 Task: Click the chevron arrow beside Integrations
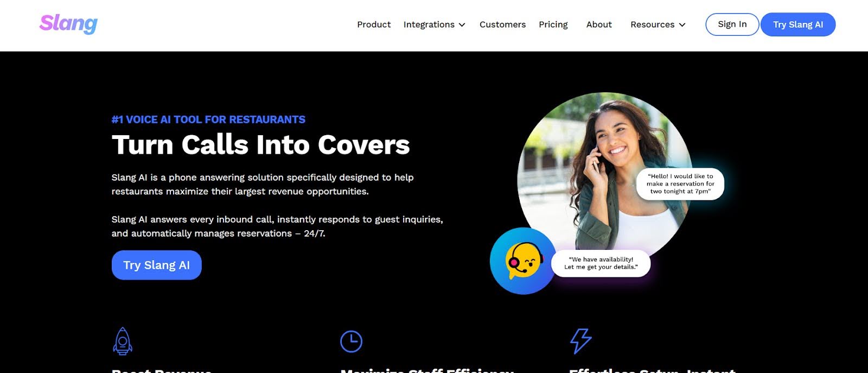[462, 25]
